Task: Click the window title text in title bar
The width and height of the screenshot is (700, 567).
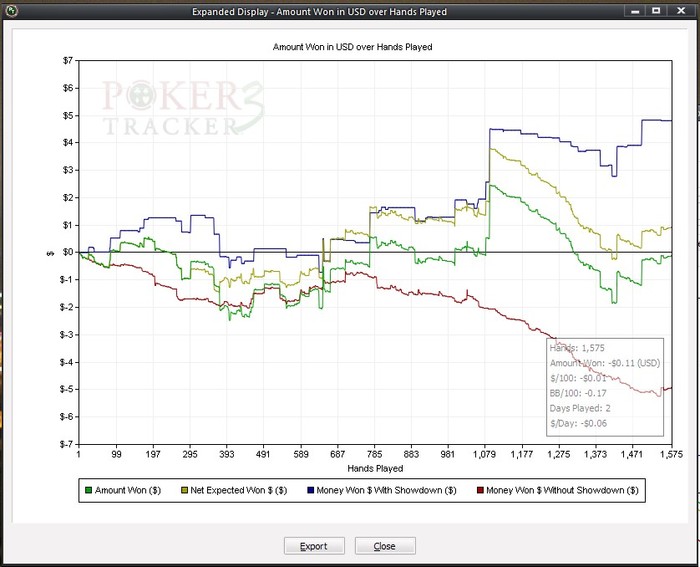Action: (x=319, y=12)
